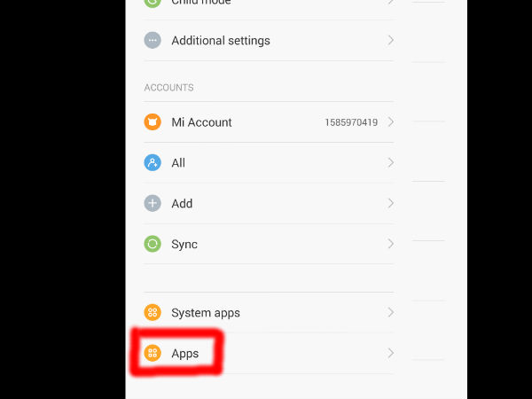Expand Sync via its chevron arrow

(x=391, y=244)
